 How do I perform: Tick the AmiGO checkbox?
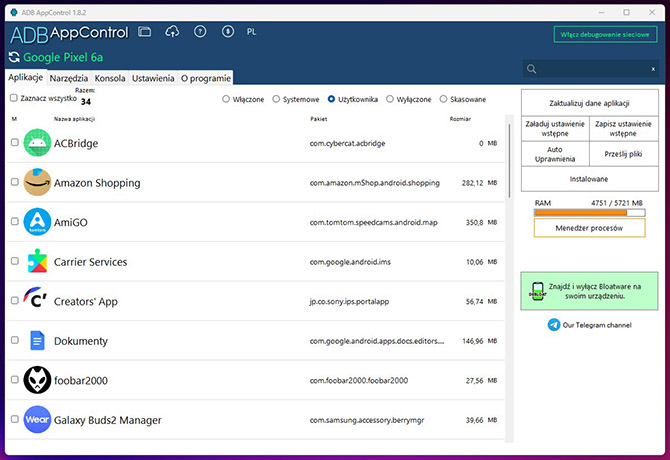(x=15, y=221)
